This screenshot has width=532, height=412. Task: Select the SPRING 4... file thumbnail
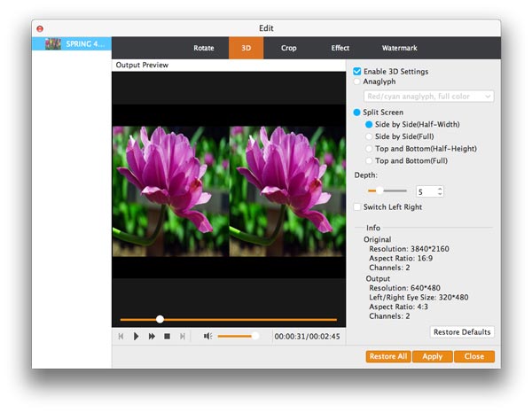[x=53, y=43]
